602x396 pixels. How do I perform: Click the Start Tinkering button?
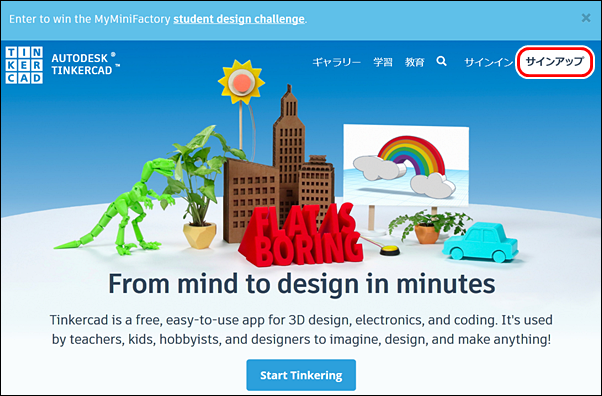pos(301,375)
